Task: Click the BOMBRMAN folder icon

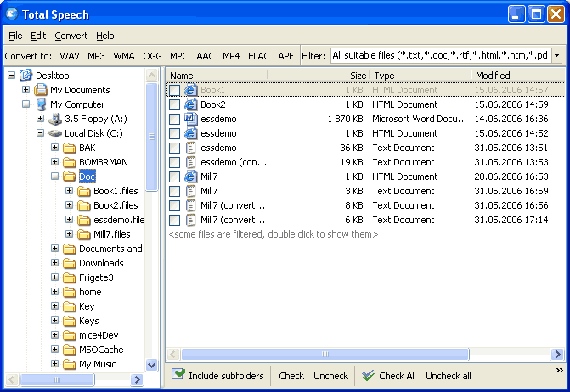Action: click(69, 162)
